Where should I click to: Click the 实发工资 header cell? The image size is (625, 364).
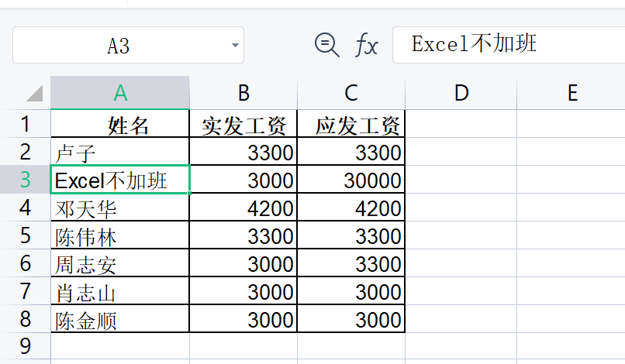(x=243, y=124)
